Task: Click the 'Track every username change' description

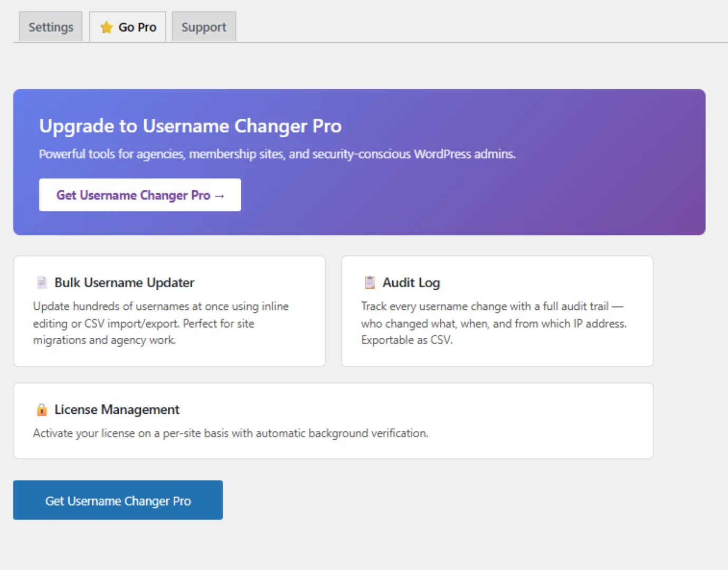Action: (x=494, y=323)
